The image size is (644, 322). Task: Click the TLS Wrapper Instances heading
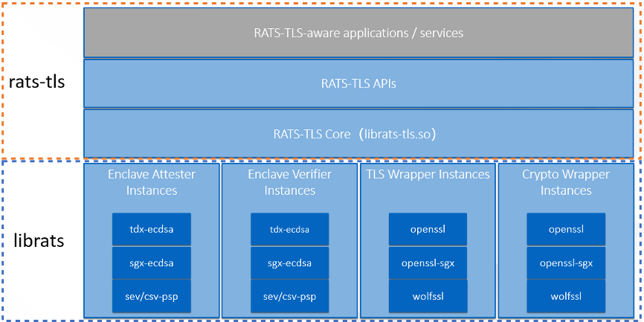pos(428,174)
